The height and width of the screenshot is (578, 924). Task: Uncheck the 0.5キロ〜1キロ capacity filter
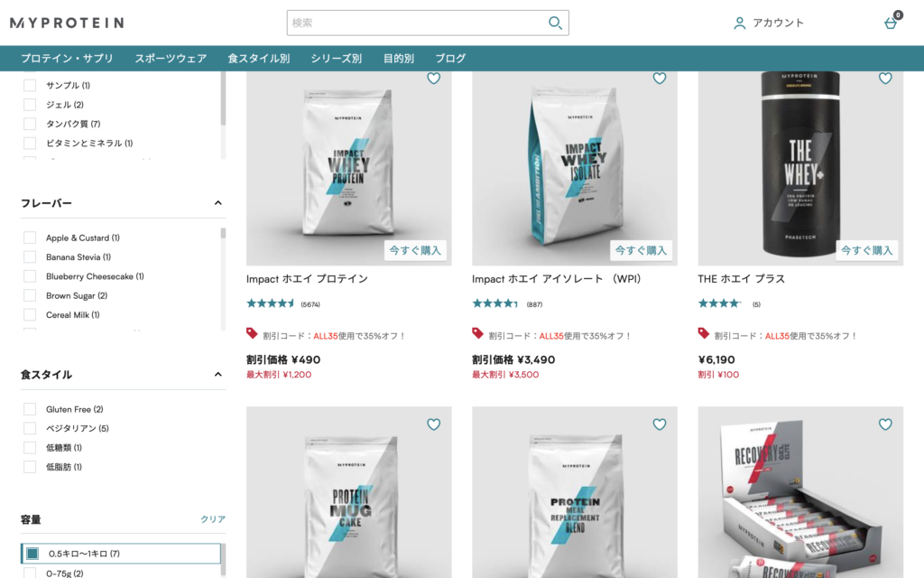(32, 554)
